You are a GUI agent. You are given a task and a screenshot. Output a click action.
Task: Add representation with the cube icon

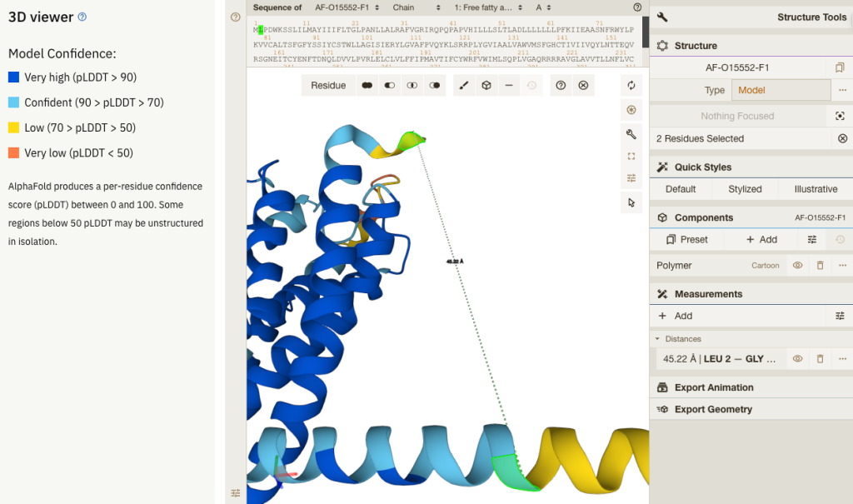point(486,86)
